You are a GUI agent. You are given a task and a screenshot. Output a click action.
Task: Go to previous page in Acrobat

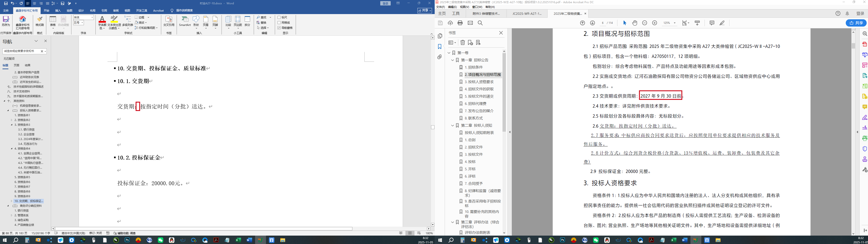[582, 23]
